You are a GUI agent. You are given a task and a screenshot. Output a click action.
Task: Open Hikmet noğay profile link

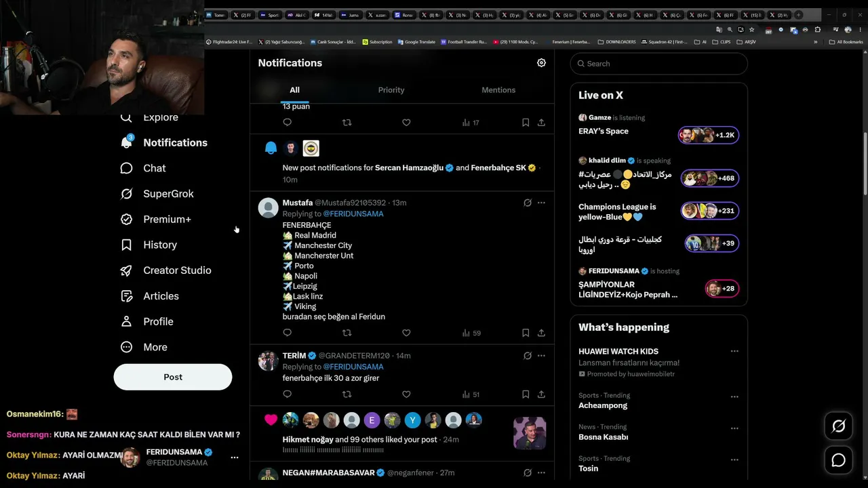pyautogui.click(x=308, y=439)
